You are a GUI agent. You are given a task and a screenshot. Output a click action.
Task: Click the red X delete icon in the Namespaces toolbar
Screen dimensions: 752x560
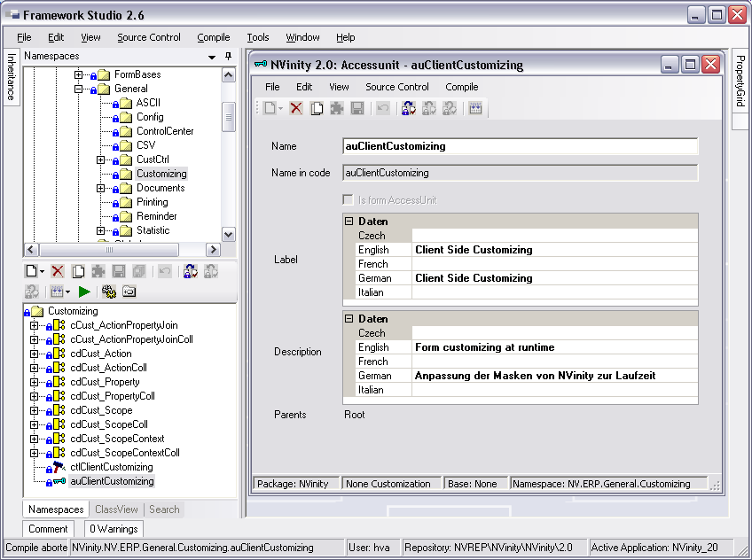58,272
